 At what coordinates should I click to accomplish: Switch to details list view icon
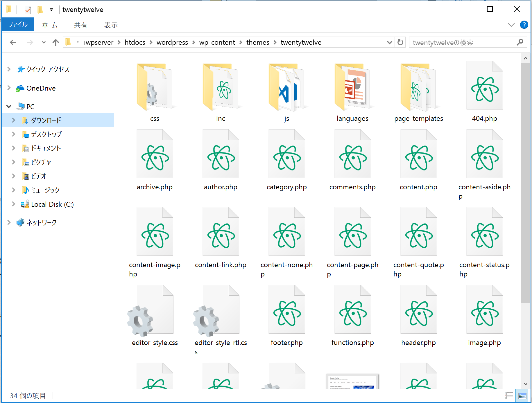click(x=509, y=395)
